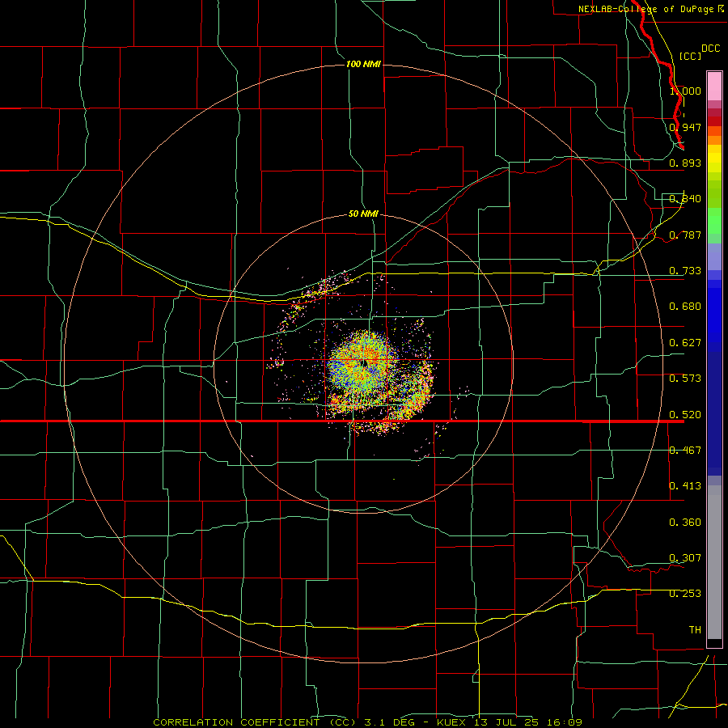Click the 0.520 legend value

[x=685, y=415]
